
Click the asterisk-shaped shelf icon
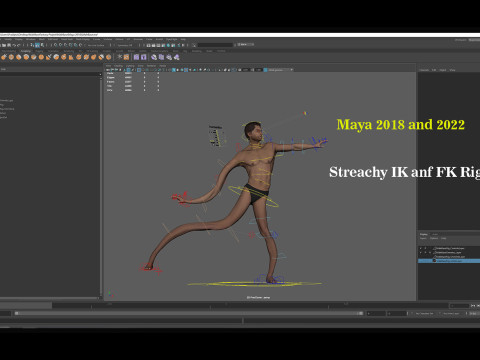point(119,57)
